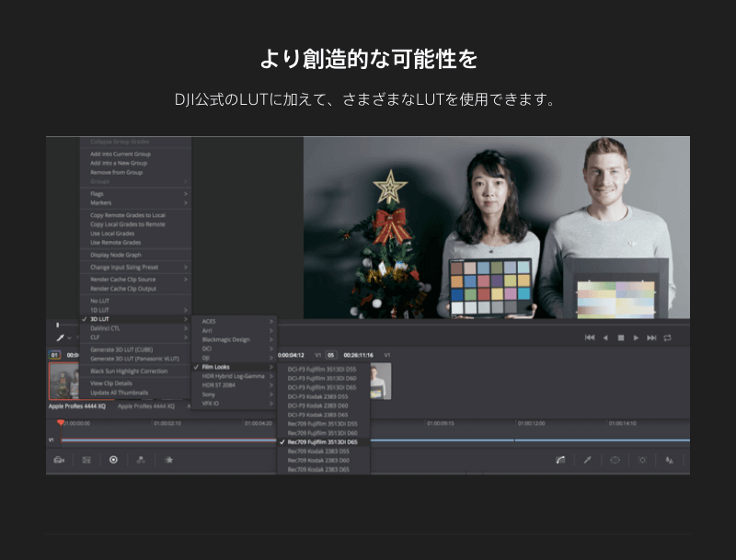Expand the DaVinci CTL submenu

[x=135, y=328]
